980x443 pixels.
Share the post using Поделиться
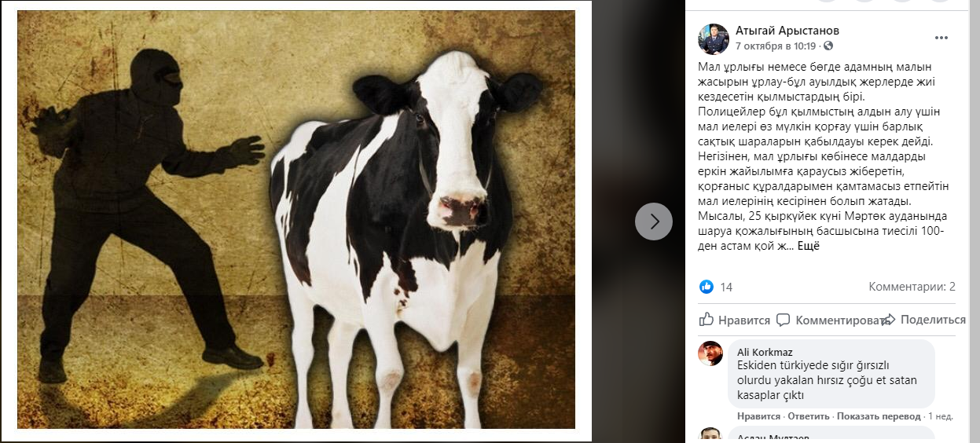pyautogui.click(x=923, y=320)
